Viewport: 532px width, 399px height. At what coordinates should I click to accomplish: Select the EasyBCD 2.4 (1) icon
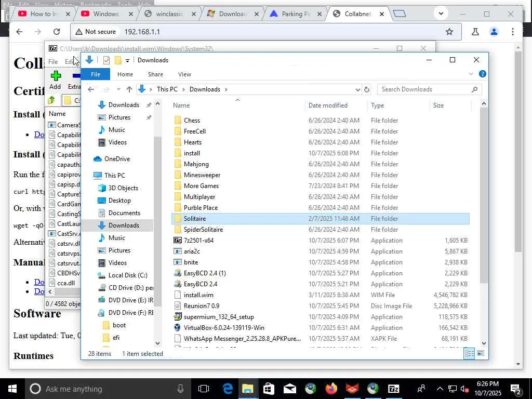click(178, 273)
